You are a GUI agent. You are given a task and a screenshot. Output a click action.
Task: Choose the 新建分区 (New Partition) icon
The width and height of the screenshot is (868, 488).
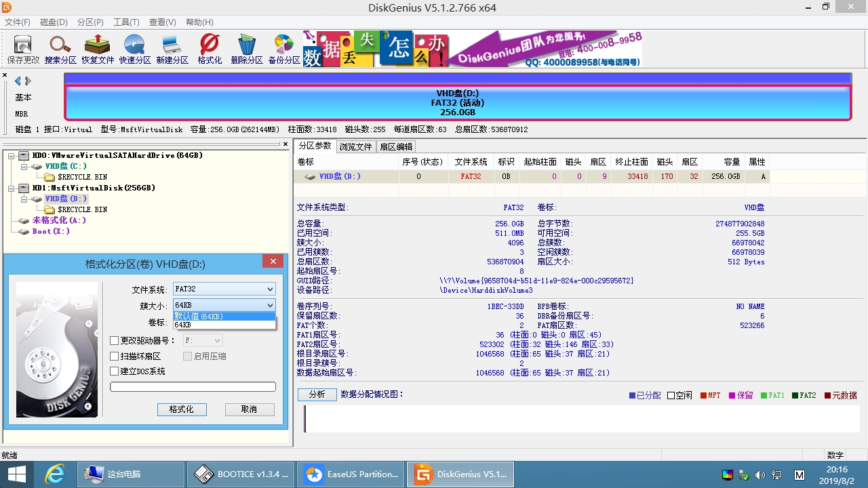[x=172, y=49]
